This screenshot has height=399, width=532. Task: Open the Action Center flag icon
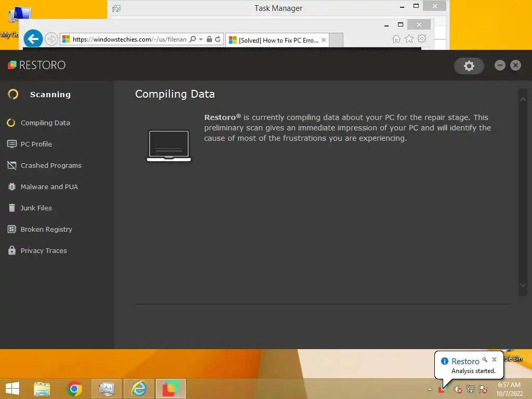coord(483,389)
